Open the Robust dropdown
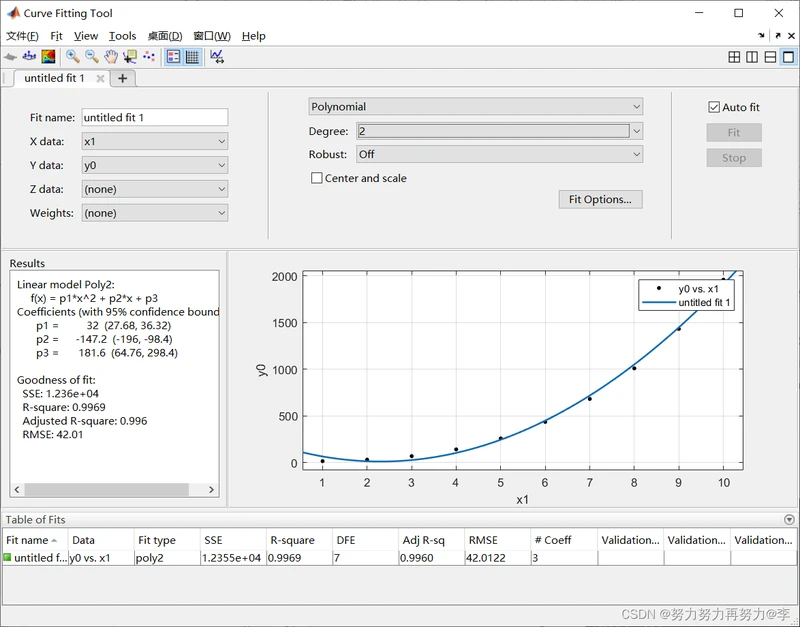This screenshot has width=800, height=627. pos(499,154)
